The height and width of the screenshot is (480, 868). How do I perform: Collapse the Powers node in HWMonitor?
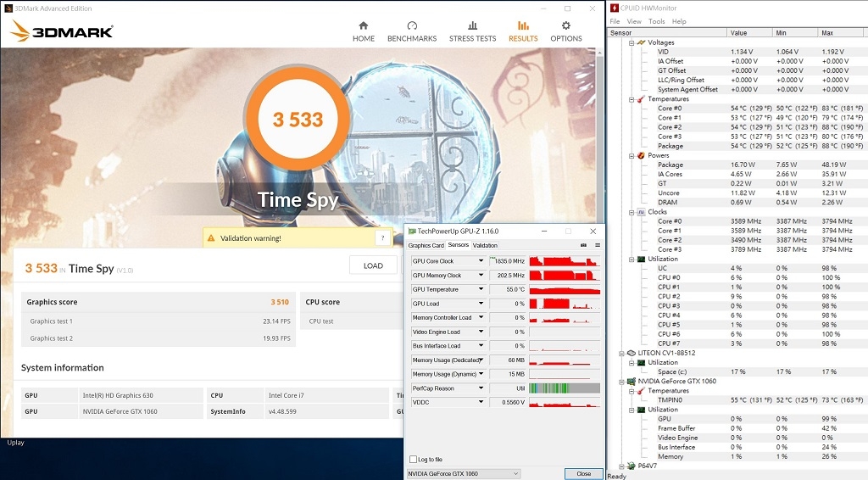[x=631, y=155]
